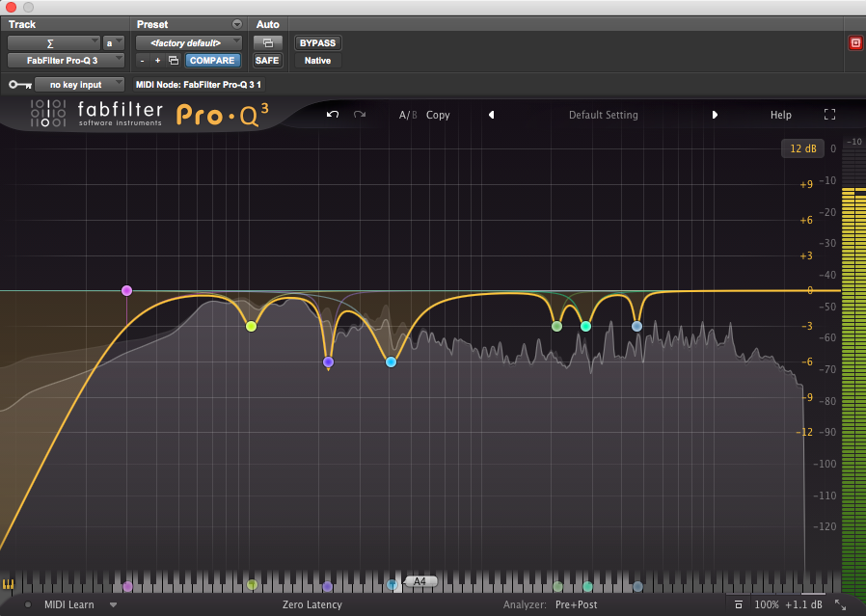The width and height of the screenshot is (866, 616).
Task: Click the +1.1 dB output gain value
Action: point(803,605)
